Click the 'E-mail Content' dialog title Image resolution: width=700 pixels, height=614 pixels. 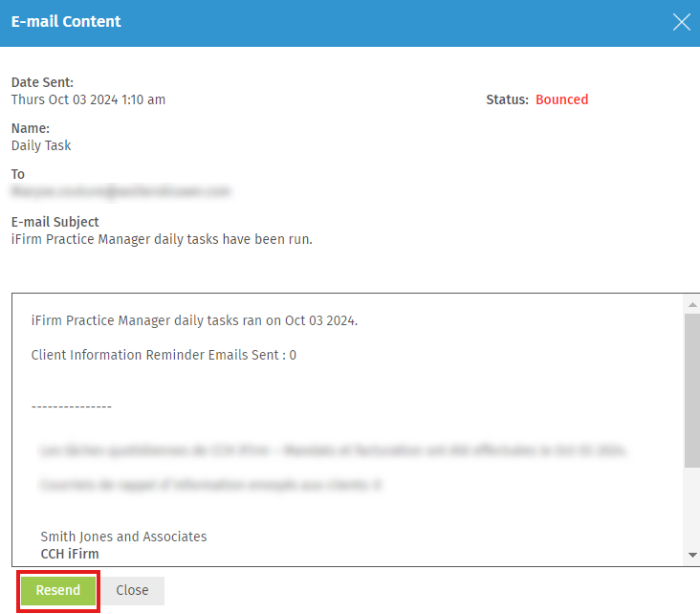point(66,21)
